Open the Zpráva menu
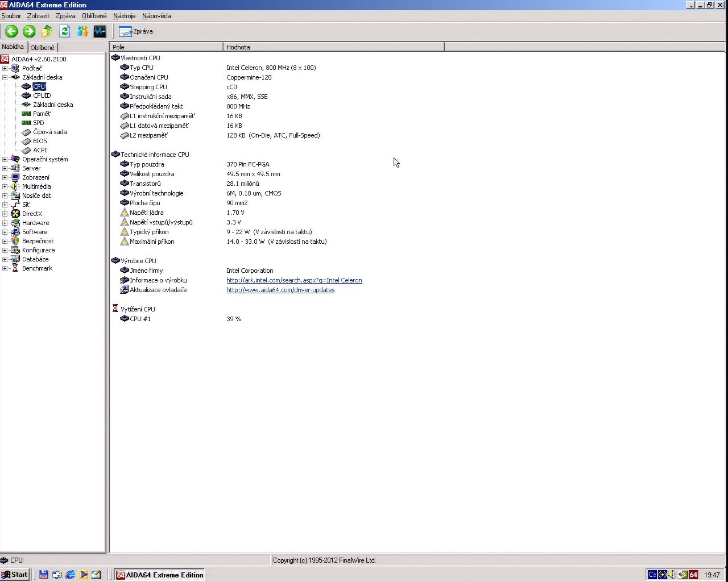Image resolution: width=728 pixels, height=582 pixels. point(65,16)
